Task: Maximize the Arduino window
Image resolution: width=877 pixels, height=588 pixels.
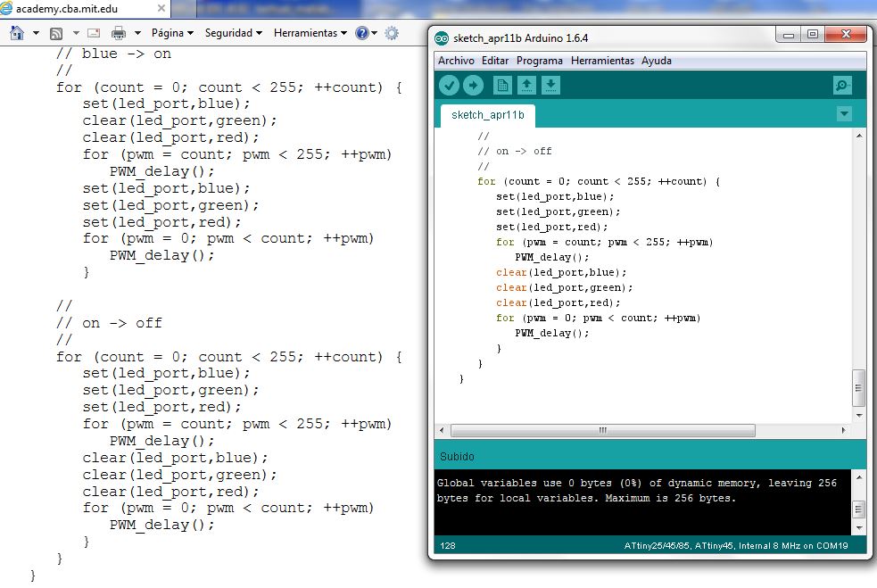Action: (813, 35)
